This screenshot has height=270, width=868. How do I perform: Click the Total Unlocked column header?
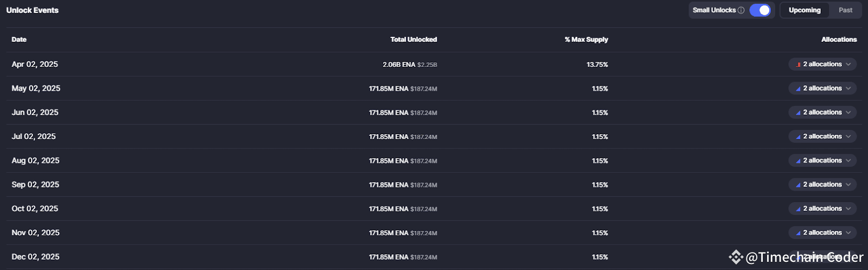coord(413,40)
